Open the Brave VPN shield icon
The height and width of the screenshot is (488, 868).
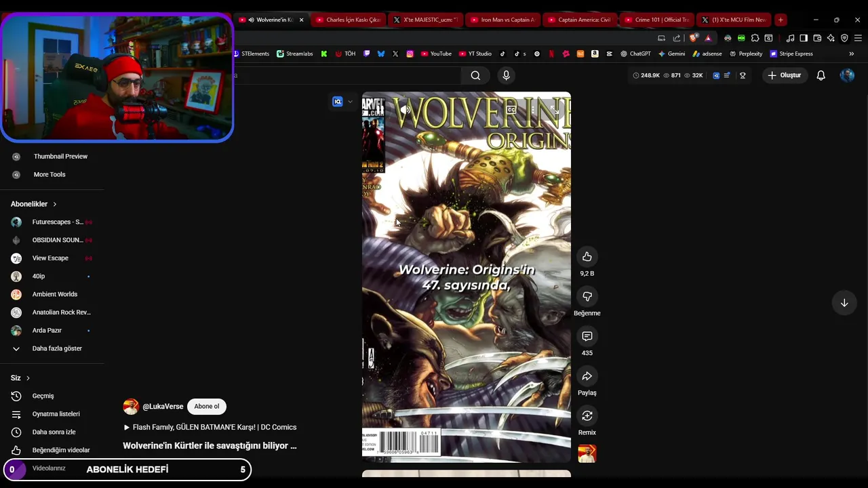tap(844, 38)
